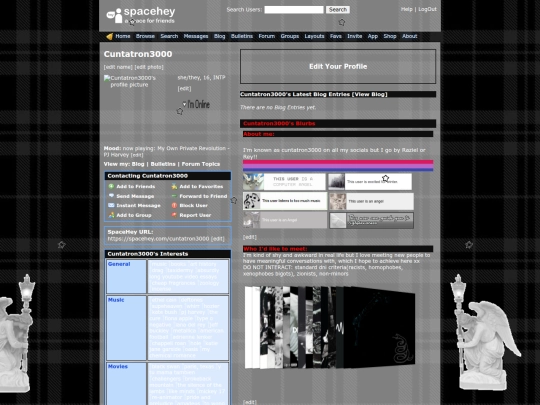Click [edit] below the About me stamps
This screenshot has height=405, width=540.
[x=250, y=237]
